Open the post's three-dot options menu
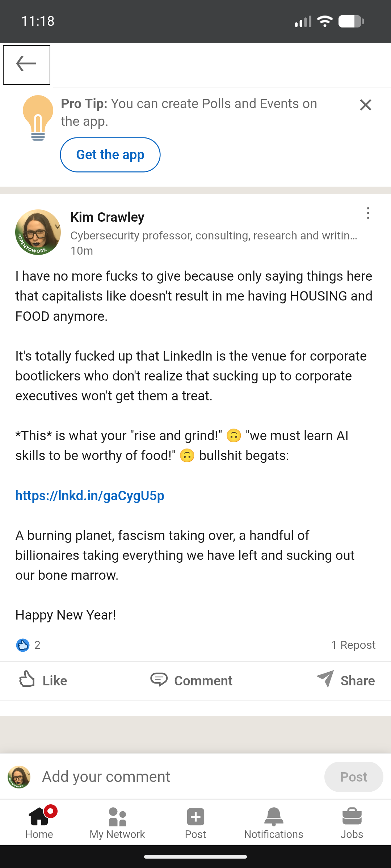391x868 pixels. pyautogui.click(x=368, y=213)
